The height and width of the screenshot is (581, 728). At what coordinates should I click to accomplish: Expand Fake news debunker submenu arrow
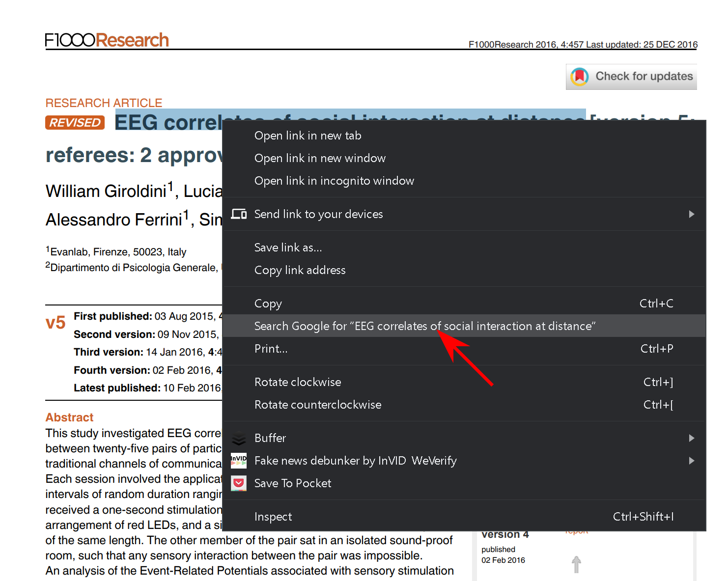(691, 461)
